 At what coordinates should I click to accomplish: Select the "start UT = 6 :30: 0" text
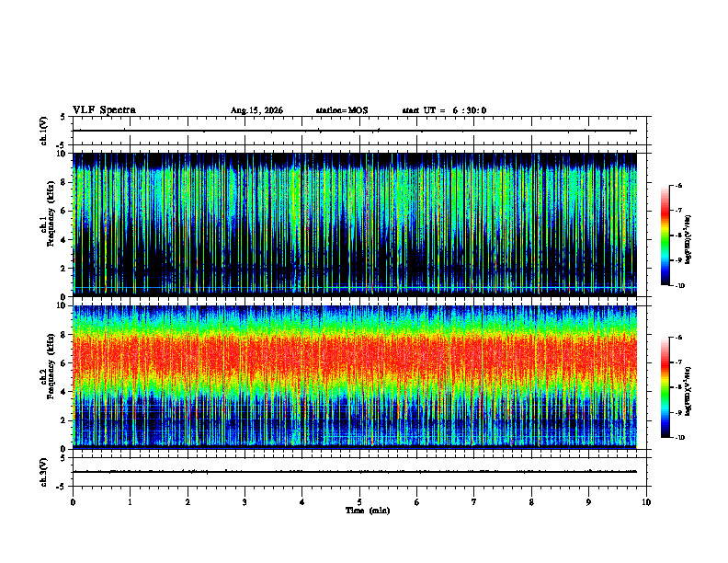[x=444, y=110]
